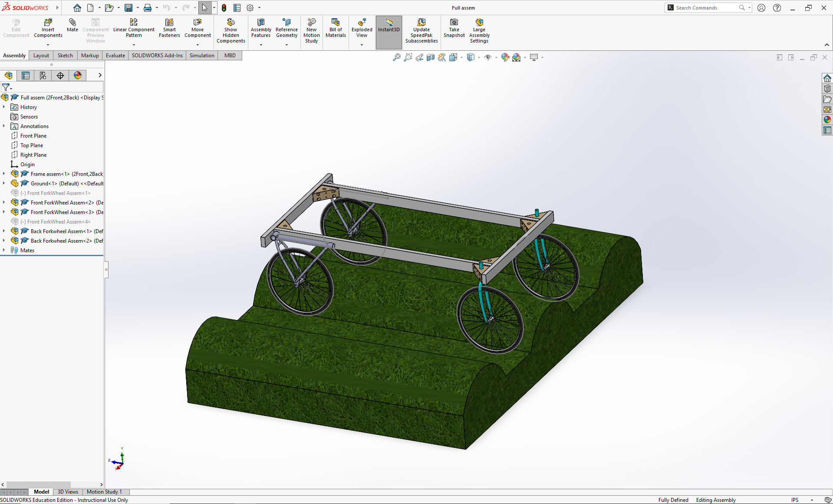The image size is (833, 504).
Task: Select the Mate tool
Action: (72, 27)
